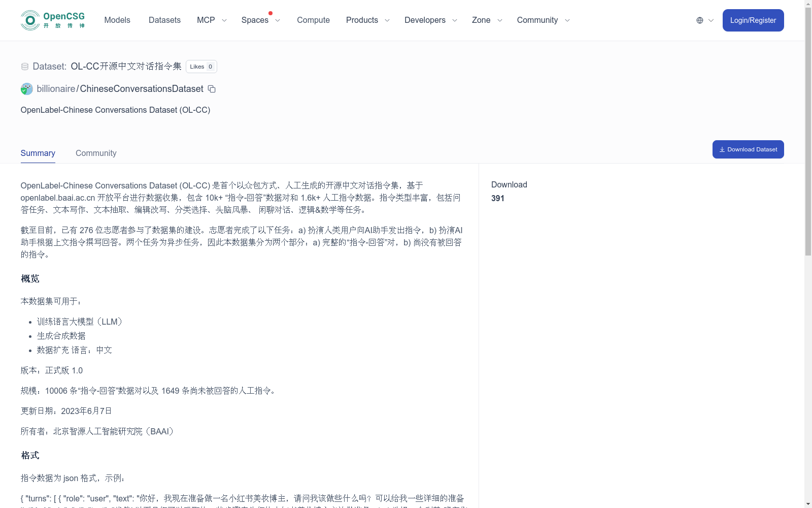
Task: Open the billionaire user profile link
Action: (x=56, y=89)
